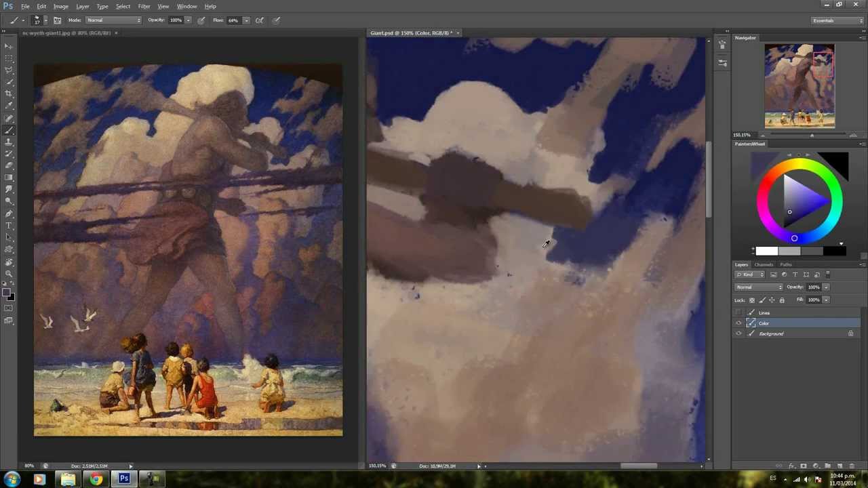868x488 pixels.
Task: Select the Hand tool
Action: pos(9,262)
